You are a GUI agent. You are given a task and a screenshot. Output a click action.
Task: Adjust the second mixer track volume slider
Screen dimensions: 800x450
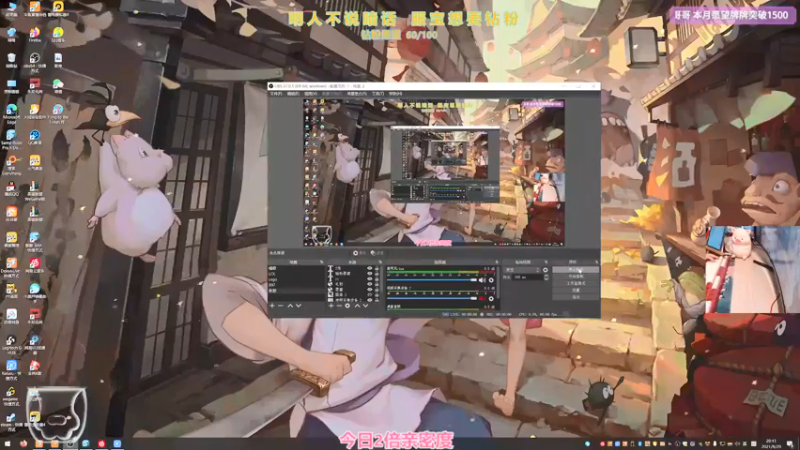point(432,298)
